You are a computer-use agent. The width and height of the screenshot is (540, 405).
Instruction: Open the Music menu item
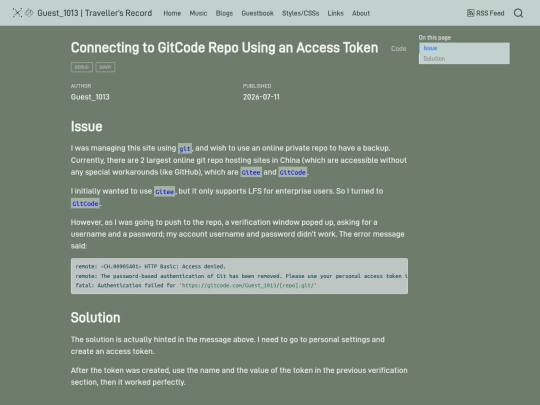[198, 13]
